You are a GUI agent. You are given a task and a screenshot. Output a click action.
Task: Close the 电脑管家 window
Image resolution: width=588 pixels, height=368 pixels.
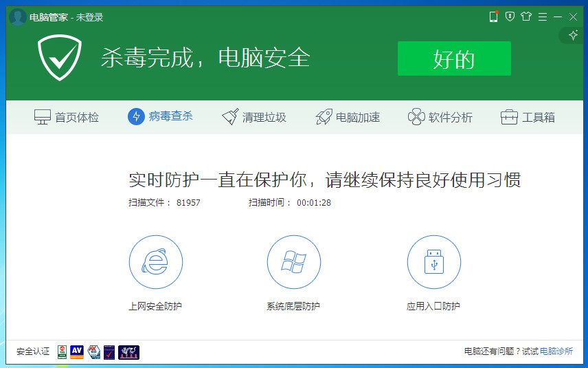573,17
